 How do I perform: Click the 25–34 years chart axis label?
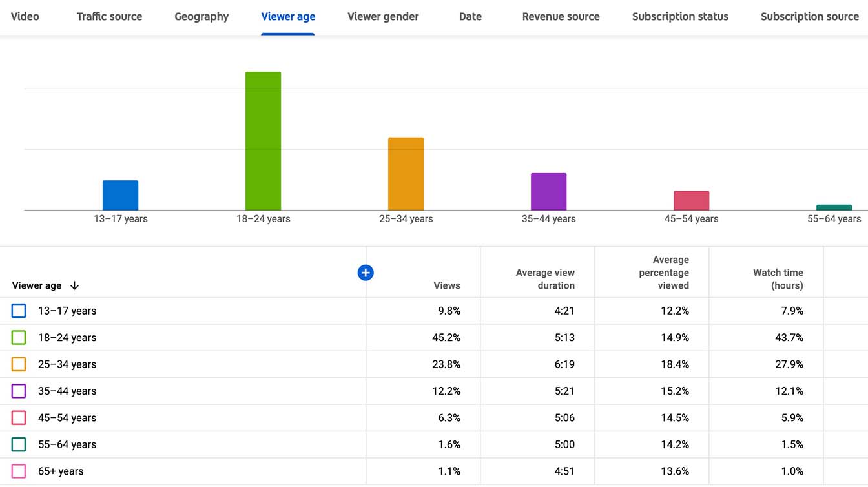pos(406,219)
